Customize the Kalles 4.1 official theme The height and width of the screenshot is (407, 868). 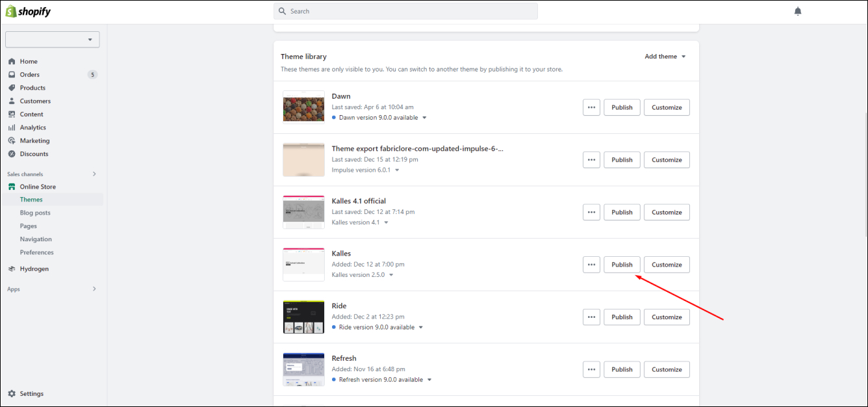(667, 212)
